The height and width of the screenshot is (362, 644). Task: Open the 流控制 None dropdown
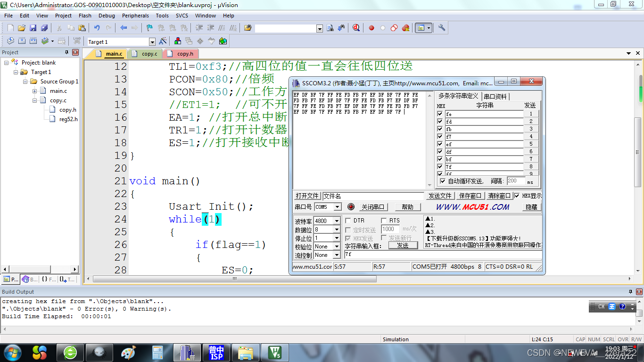[337, 255]
